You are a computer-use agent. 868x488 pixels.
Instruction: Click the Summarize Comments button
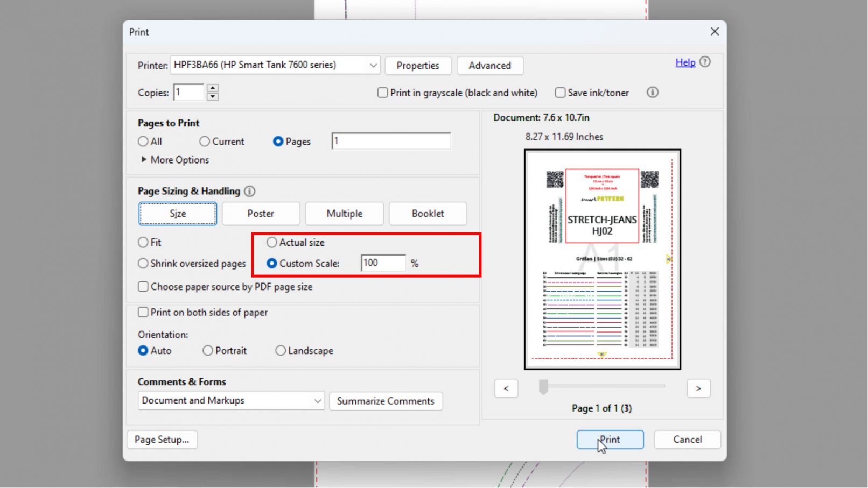tap(386, 400)
